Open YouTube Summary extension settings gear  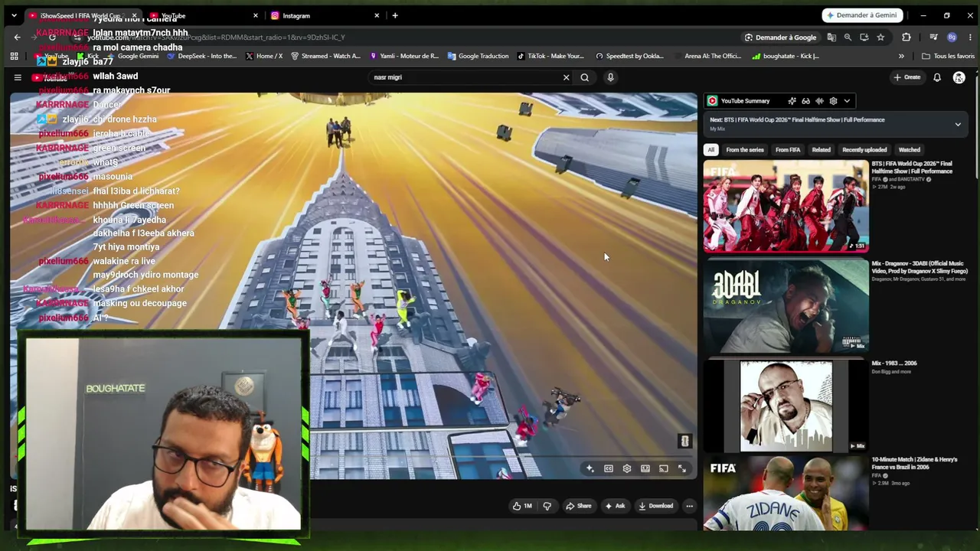click(833, 101)
